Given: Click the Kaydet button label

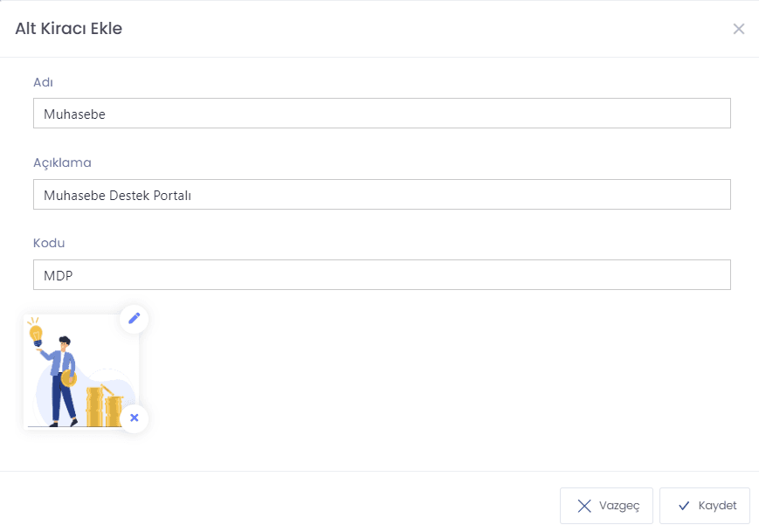Looking at the screenshot, I should 717,506.
